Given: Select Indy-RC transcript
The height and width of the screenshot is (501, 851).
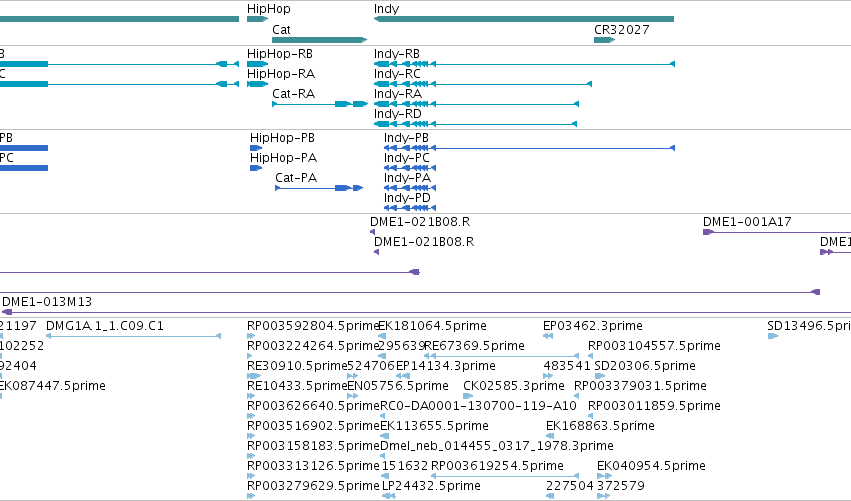Looking at the screenshot, I should (482, 84).
